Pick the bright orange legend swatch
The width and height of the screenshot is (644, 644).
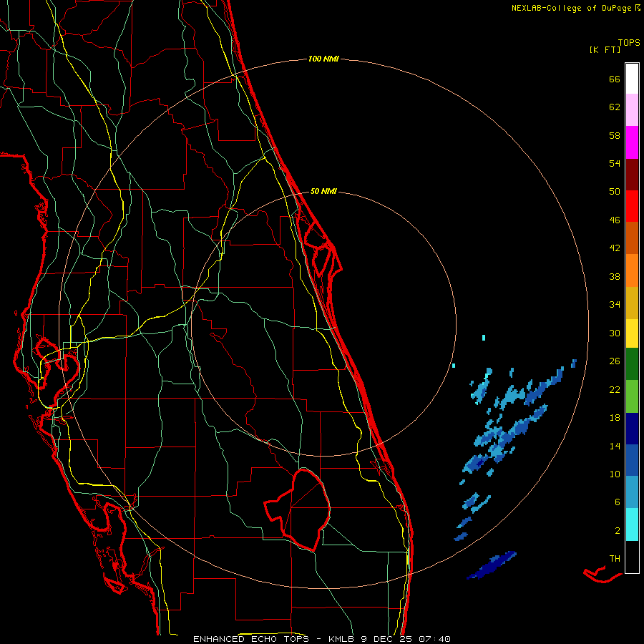click(632, 270)
